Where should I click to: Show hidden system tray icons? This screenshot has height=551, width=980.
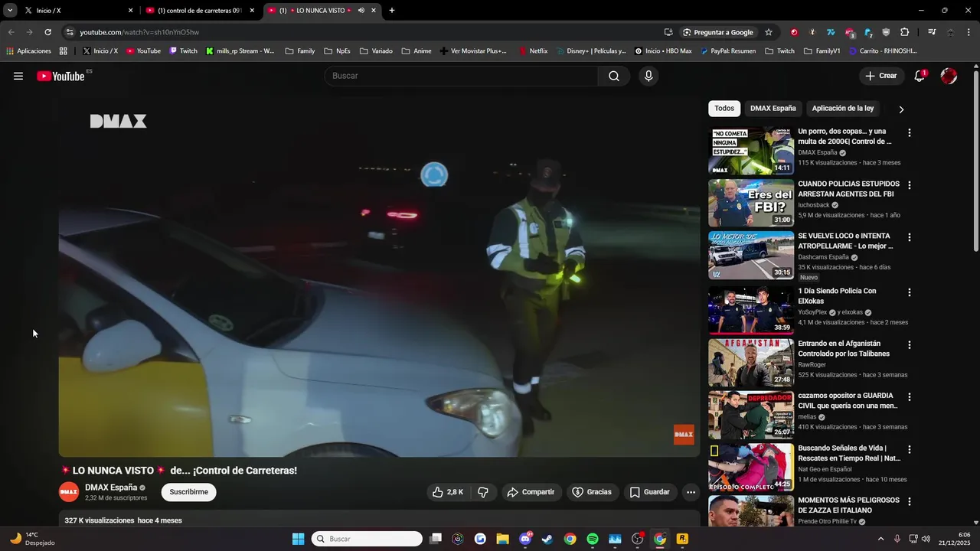880,539
